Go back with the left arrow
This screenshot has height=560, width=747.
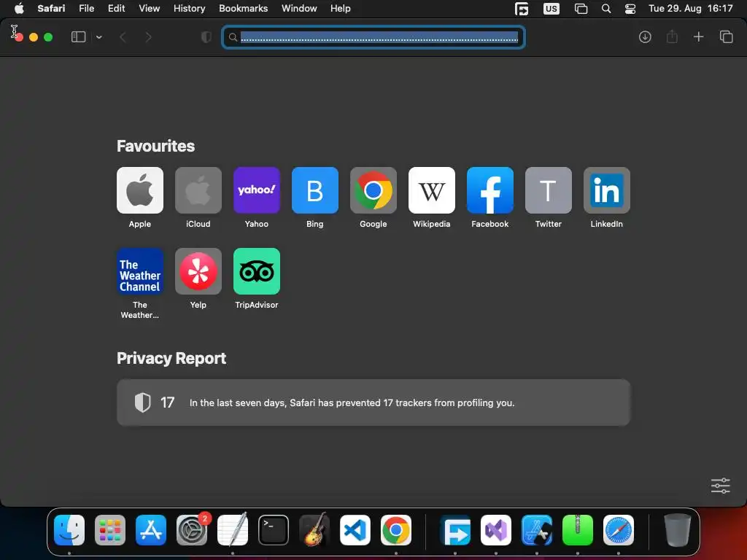(x=123, y=37)
